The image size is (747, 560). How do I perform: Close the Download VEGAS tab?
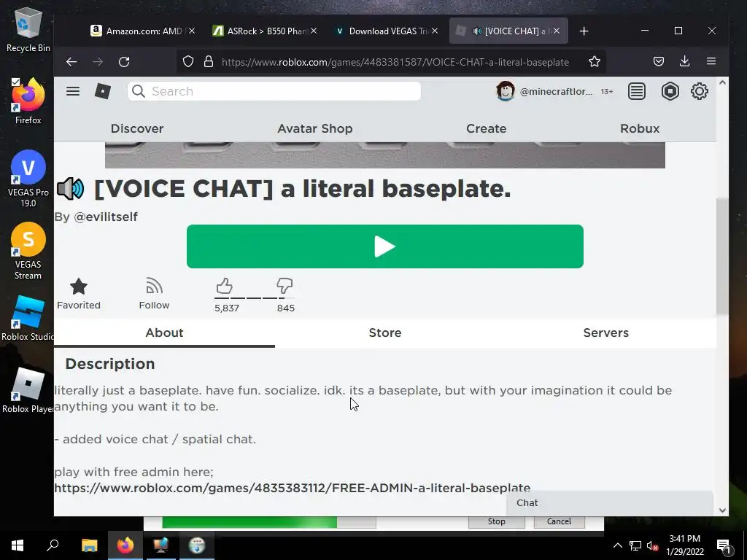point(435,31)
